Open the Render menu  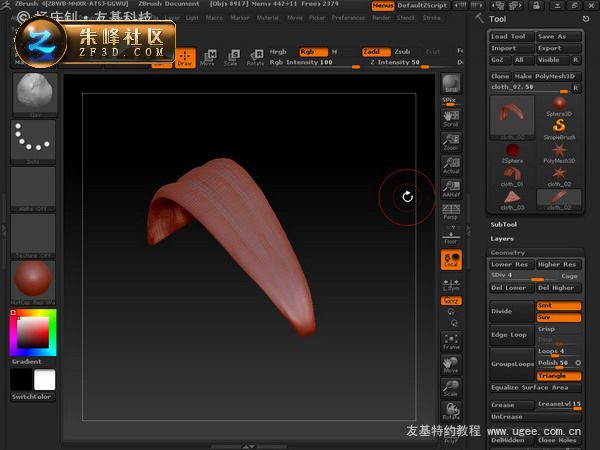(x=381, y=18)
